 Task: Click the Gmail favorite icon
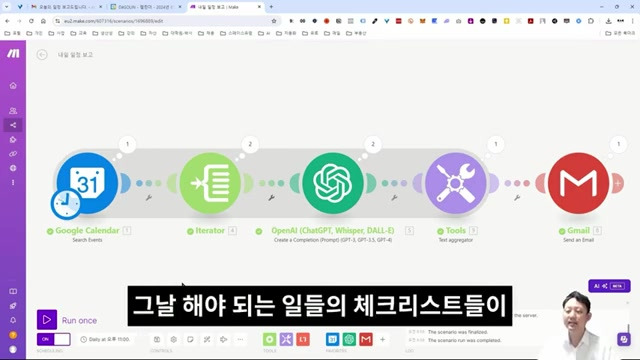pos(366,339)
